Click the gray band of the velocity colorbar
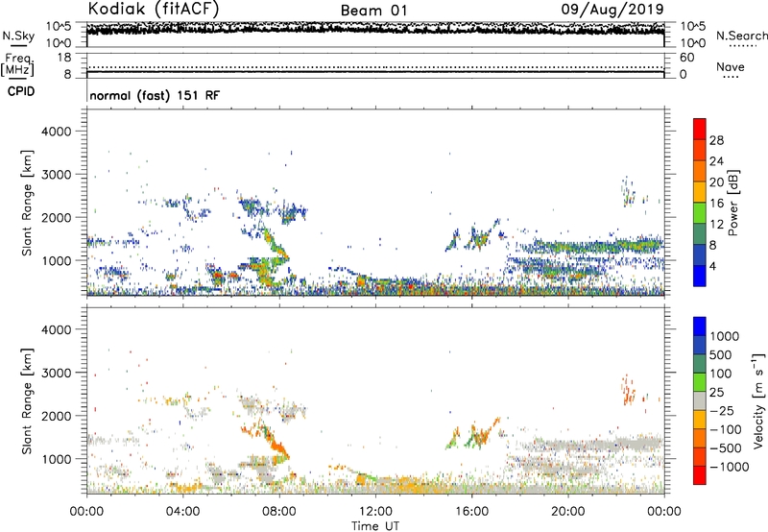 [700, 401]
